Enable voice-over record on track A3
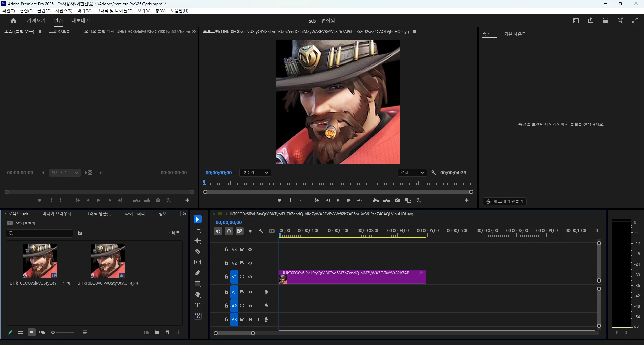This screenshot has height=345, width=644. point(266,320)
